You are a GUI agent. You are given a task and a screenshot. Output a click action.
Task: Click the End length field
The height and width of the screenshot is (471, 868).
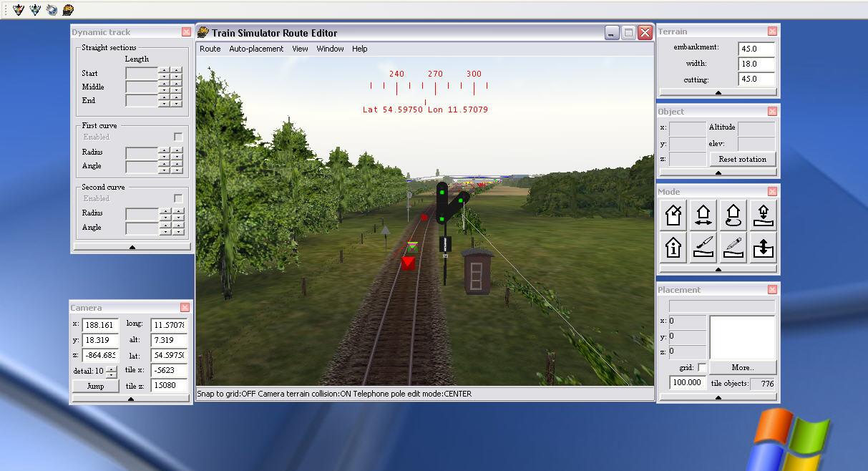[x=142, y=100]
